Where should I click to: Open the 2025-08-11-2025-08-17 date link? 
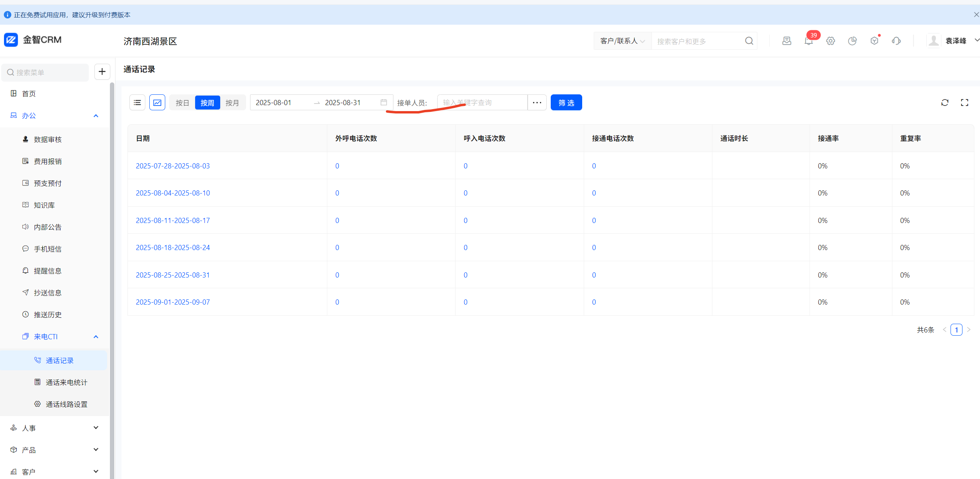click(172, 221)
